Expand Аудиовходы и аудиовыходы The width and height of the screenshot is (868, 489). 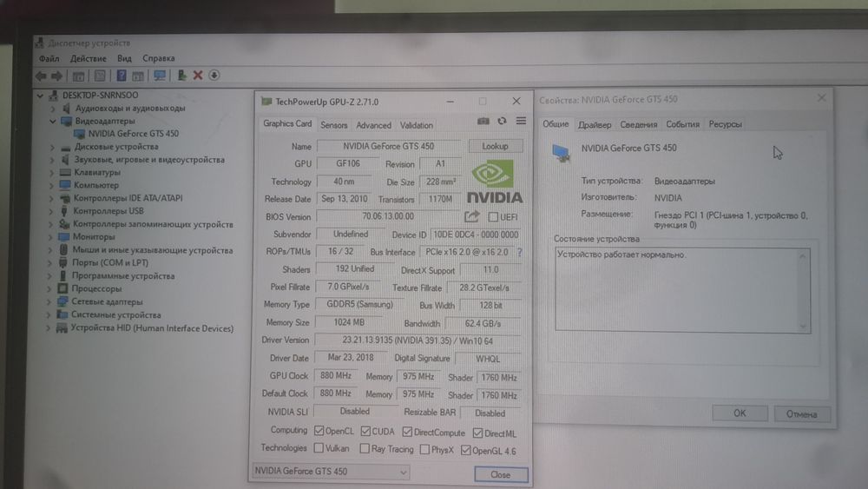pyautogui.click(x=53, y=109)
